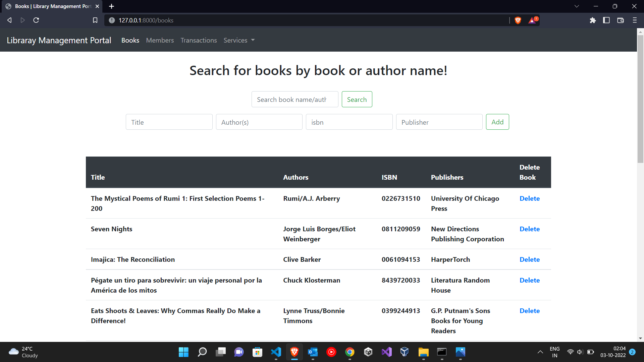Open the browser hamburger menu
This screenshot has width=644, height=362.
(635, 20)
